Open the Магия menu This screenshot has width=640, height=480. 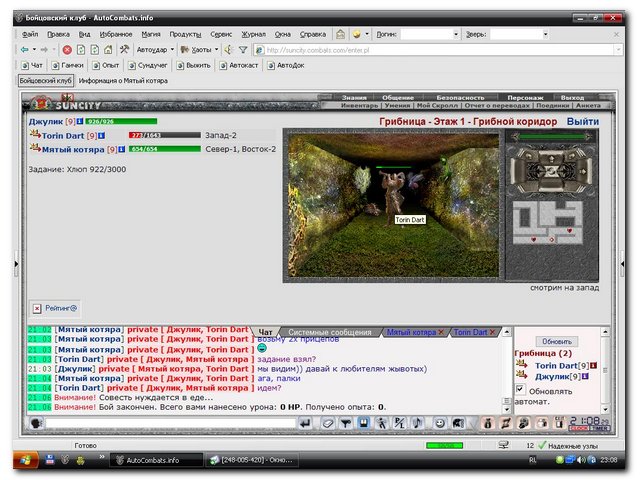pyautogui.click(x=151, y=34)
